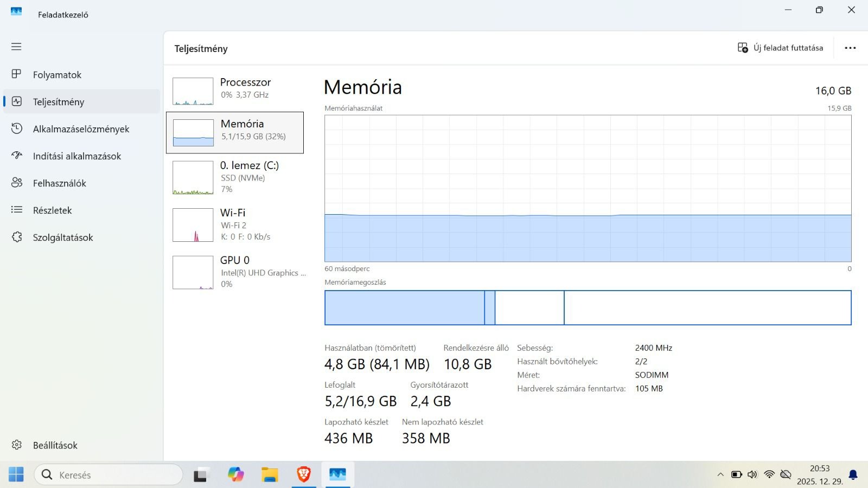
Task: Expand the three-dot more options menu
Action: pos(850,48)
